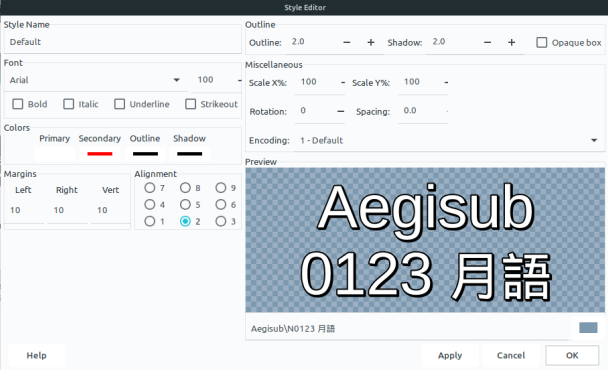The image size is (608, 370).
Task: Edit the Rotation field
Action: click(315, 111)
